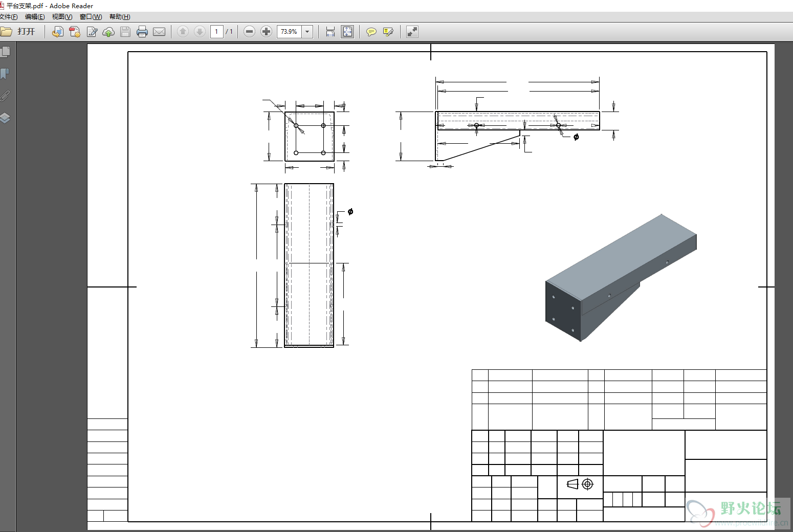Screen dimensions: 793x532
Task: Open the 编辑(E) menu
Action: pos(35,17)
